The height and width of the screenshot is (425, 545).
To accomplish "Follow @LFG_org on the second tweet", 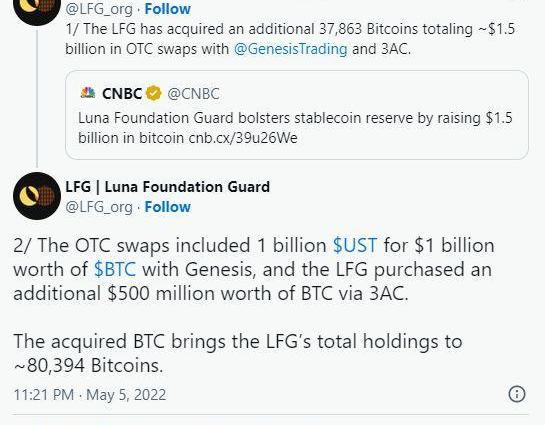I will coord(168,207).
